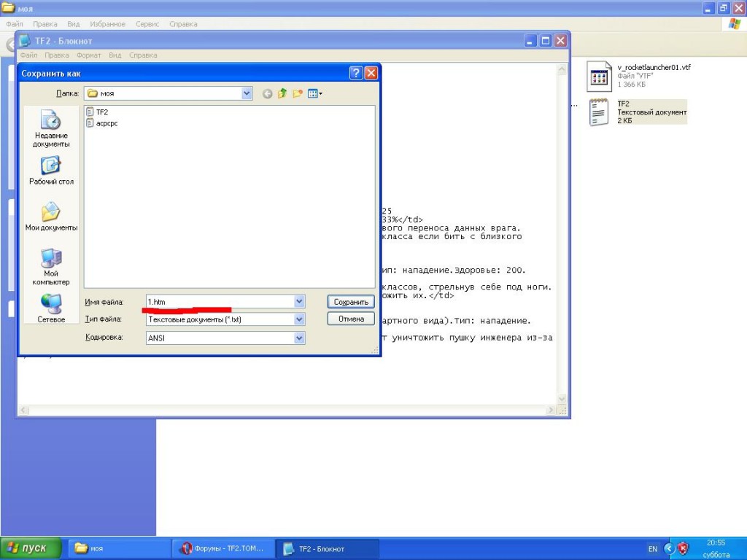The width and height of the screenshot is (747, 560).
Task: Expand the file name history dropdown
Action: 299,301
